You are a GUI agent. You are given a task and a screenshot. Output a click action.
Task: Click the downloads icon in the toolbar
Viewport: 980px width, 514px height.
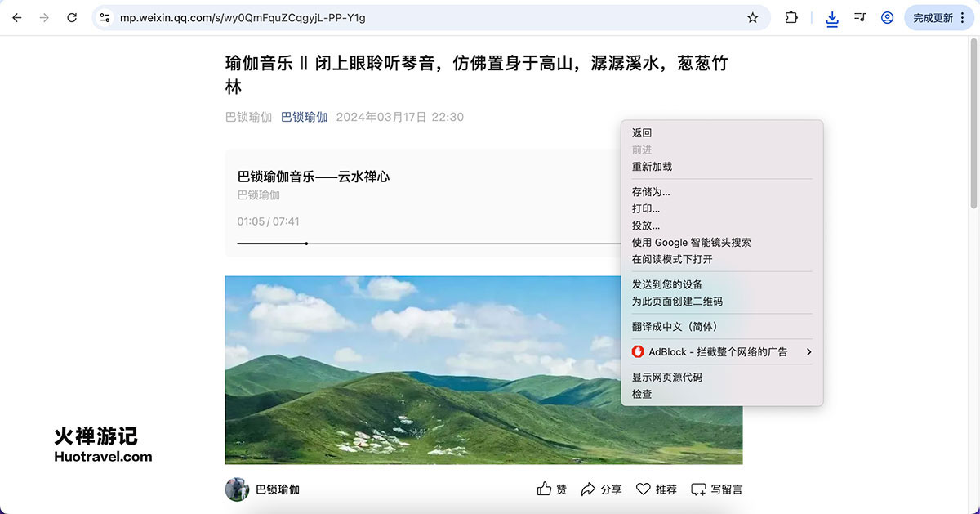coord(832,17)
